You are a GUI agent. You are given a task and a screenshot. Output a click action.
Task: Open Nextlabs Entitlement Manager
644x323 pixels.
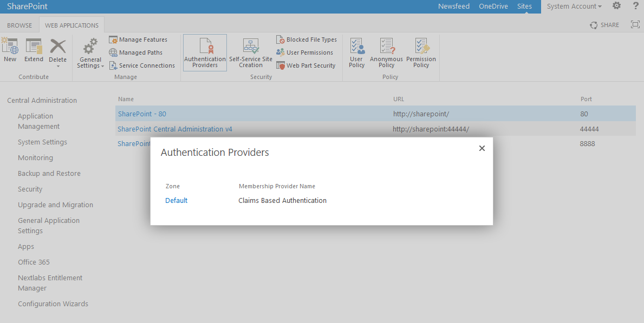tap(50, 283)
